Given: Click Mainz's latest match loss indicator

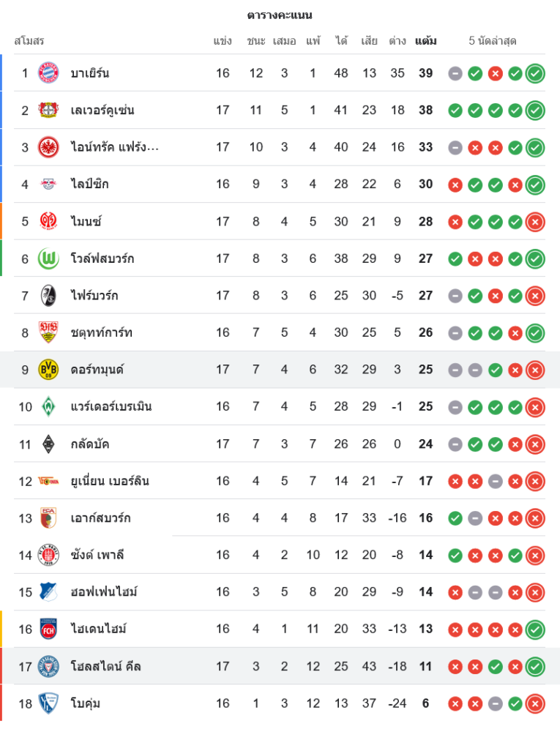Looking at the screenshot, I should pyautogui.click(x=535, y=221).
